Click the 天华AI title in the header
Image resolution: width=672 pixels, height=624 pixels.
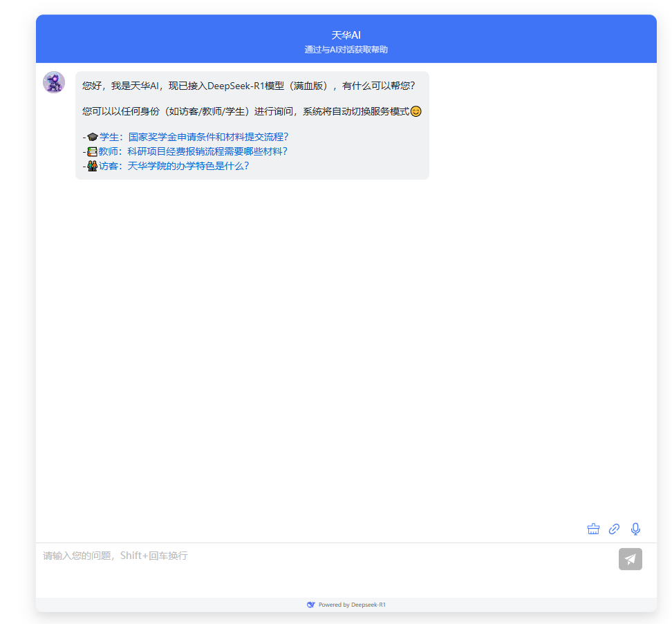coord(346,35)
